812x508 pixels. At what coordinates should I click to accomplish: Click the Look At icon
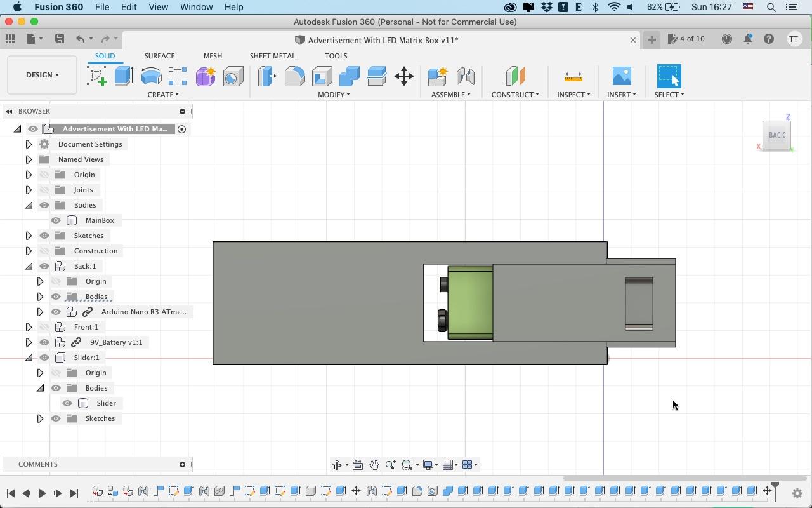point(358,465)
